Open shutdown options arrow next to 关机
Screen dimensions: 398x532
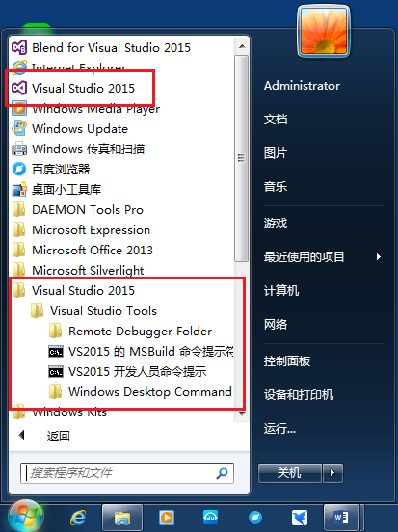coord(332,472)
